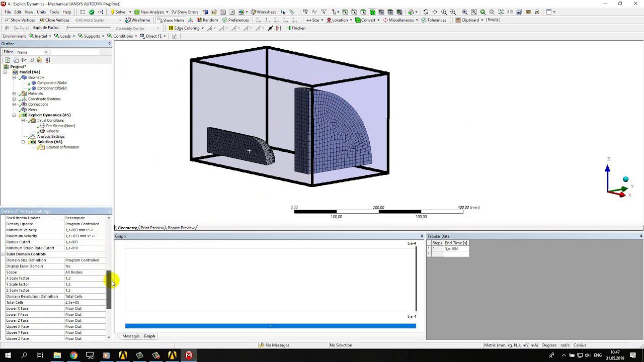
Task: Expand the Coordinate Systems tree node
Action: coord(14,99)
